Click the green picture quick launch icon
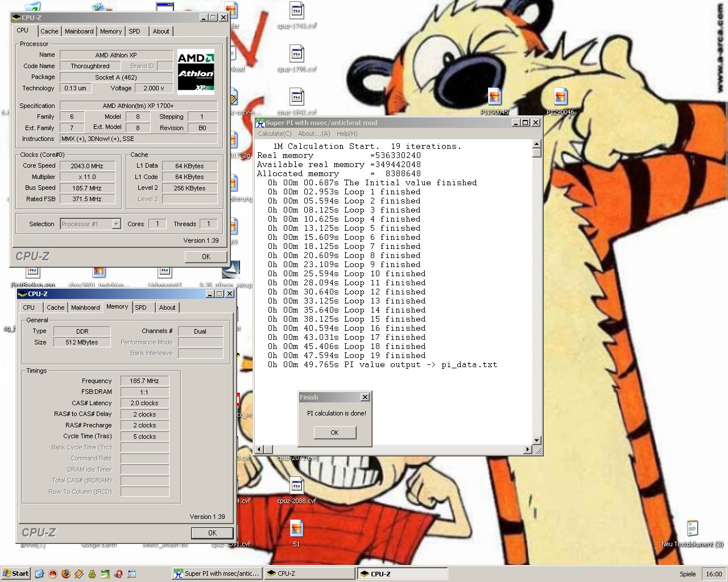Viewport: 728px width, 582px height. pos(105,573)
